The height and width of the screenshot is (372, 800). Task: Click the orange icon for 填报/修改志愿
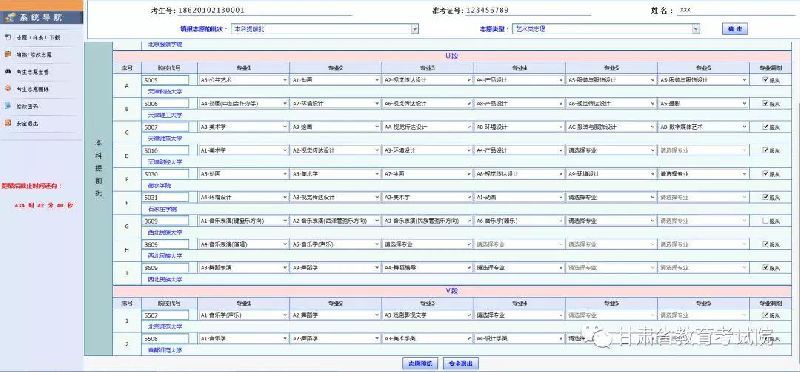(x=7, y=54)
